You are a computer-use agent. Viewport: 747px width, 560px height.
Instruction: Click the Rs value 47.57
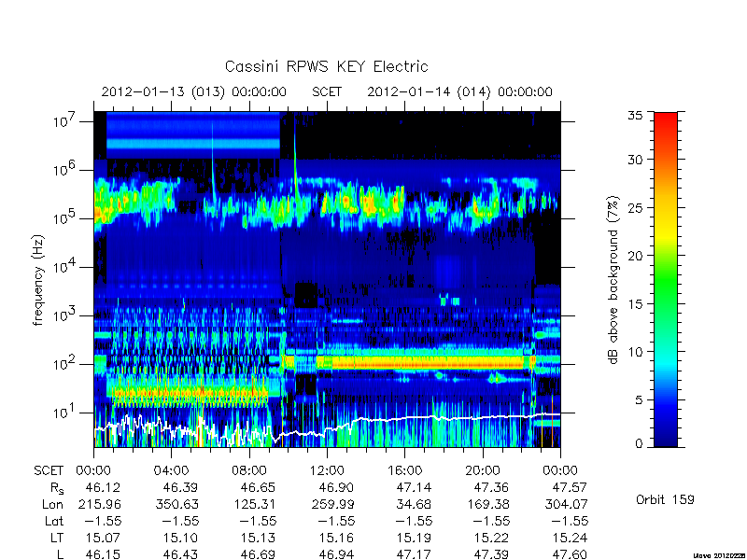[x=570, y=487]
